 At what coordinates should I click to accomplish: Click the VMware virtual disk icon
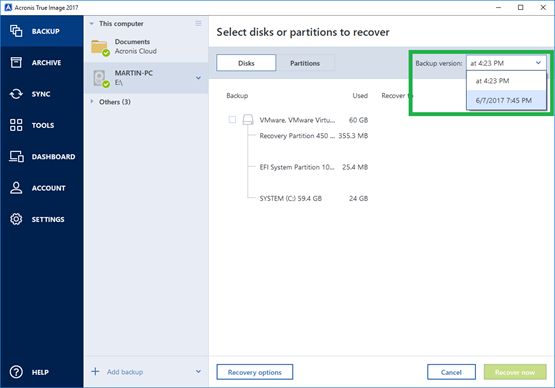248,120
